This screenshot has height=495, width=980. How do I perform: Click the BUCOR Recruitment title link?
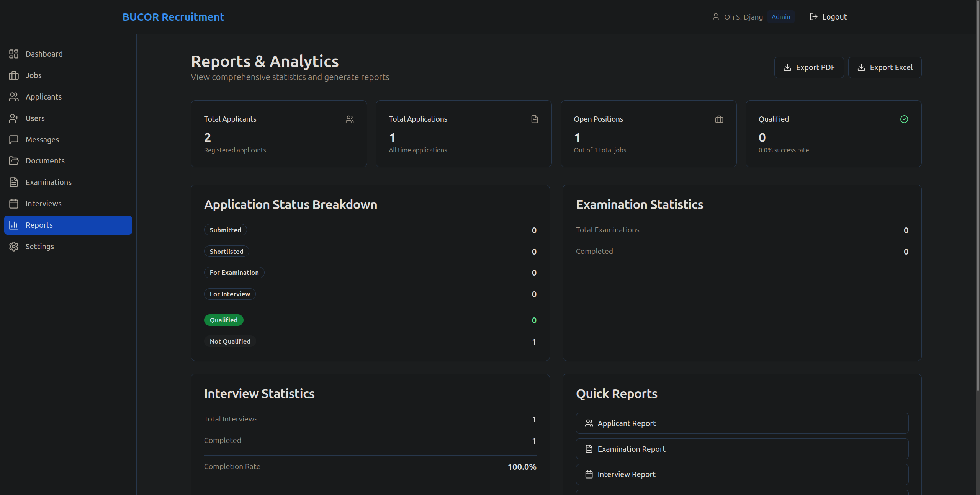tap(173, 17)
